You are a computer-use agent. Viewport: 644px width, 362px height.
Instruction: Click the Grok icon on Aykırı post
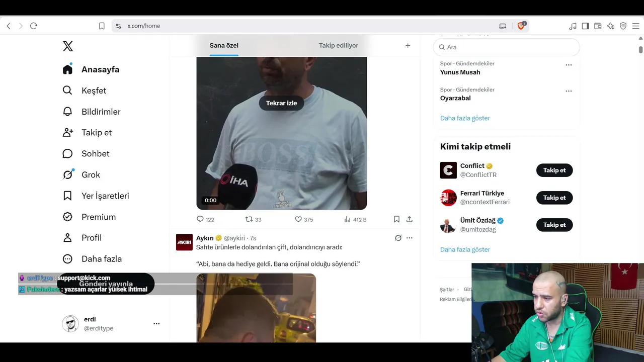click(x=398, y=238)
